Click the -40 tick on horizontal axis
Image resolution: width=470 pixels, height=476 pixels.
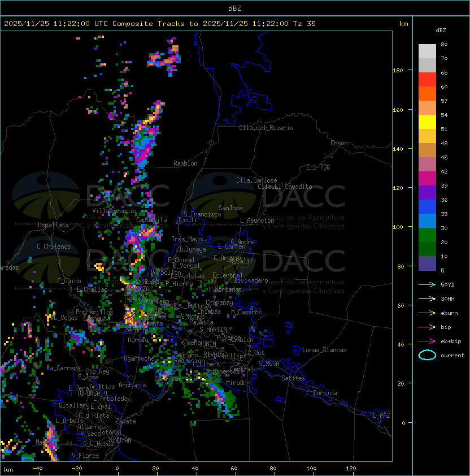[x=37, y=469]
